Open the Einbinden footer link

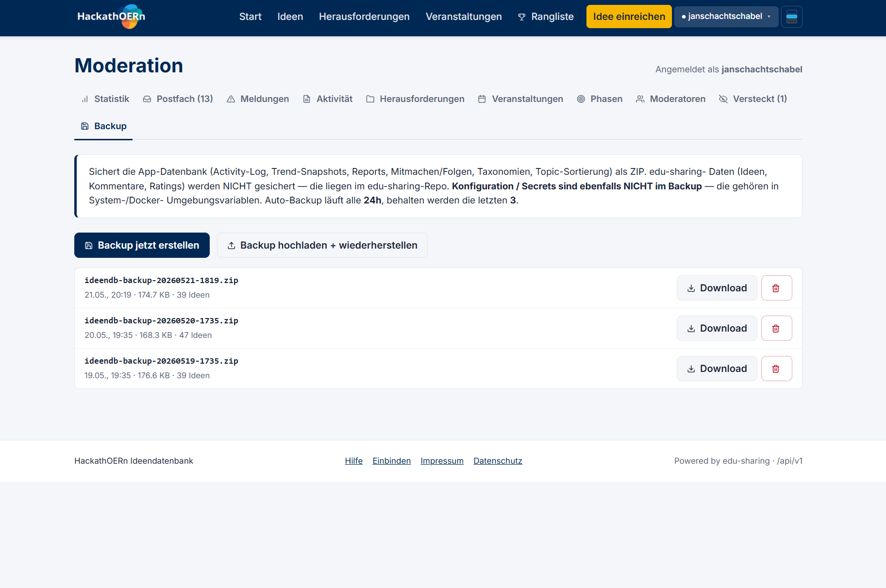tap(391, 461)
